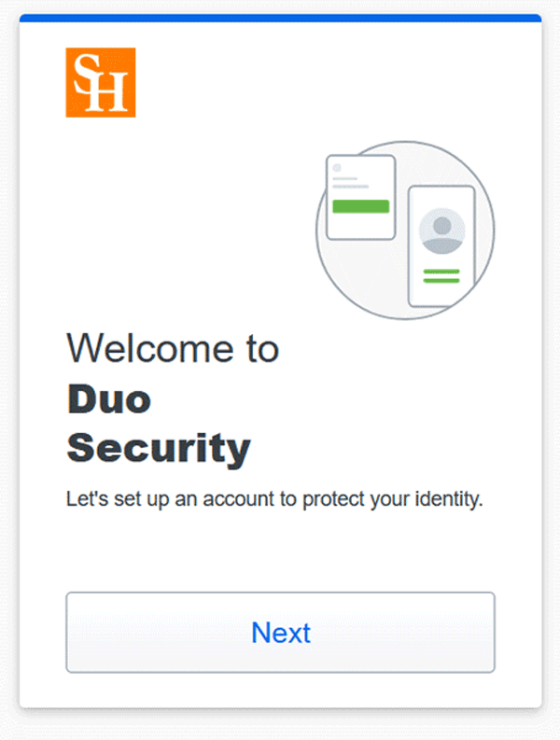Click the bold word "Duo"
Viewport: 560px width, 740px height.
point(108,399)
